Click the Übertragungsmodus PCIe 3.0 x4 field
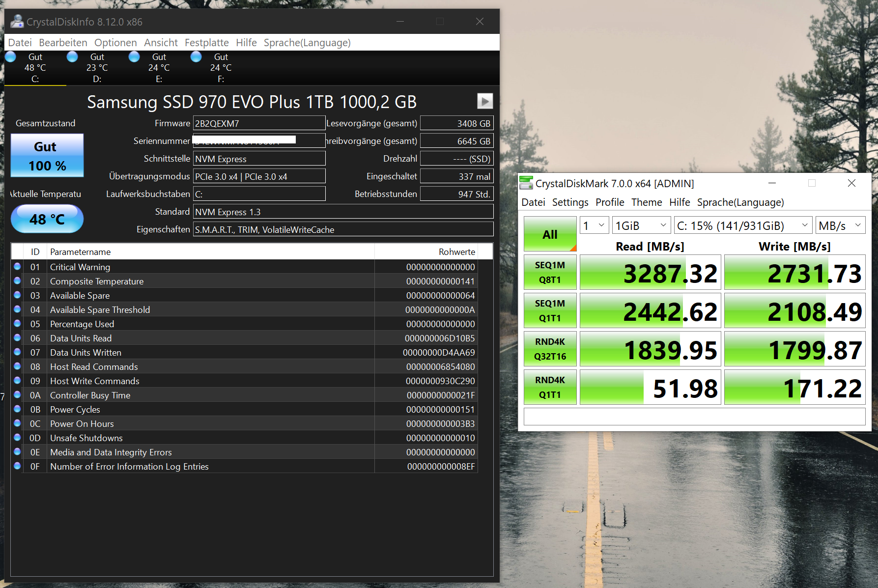This screenshot has height=588, width=878. coord(259,176)
